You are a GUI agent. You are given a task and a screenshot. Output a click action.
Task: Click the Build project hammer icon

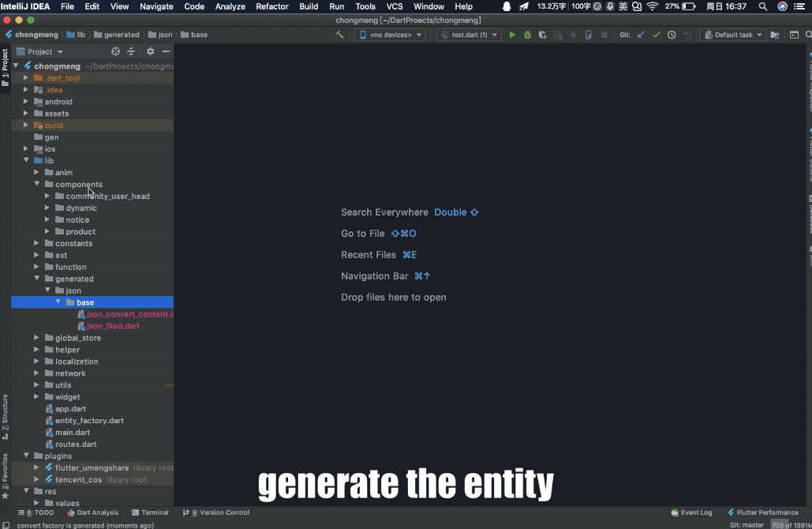point(339,35)
